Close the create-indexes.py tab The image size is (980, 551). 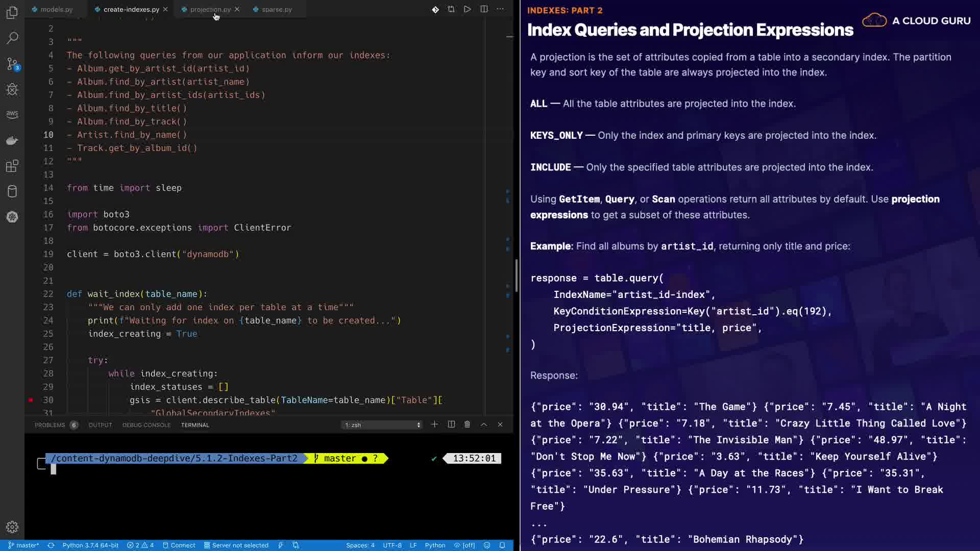tap(165, 9)
